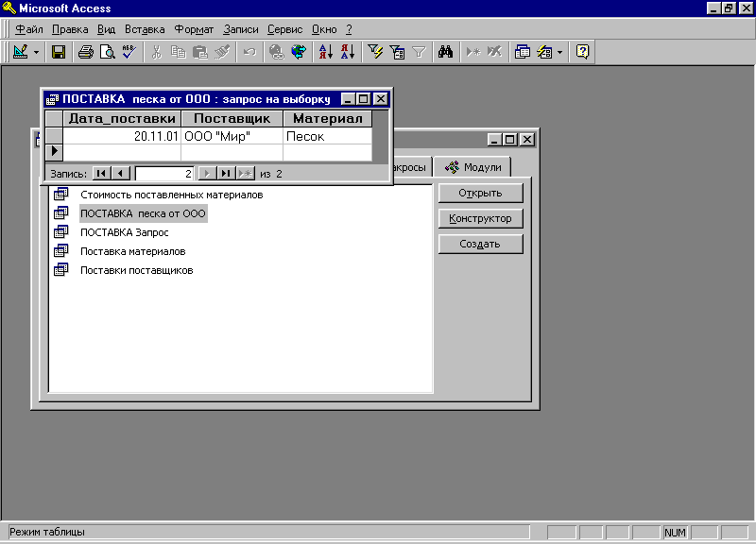Screen dimensions: 756x544
Task: Click the Find binoculars icon
Action: coord(445,52)
